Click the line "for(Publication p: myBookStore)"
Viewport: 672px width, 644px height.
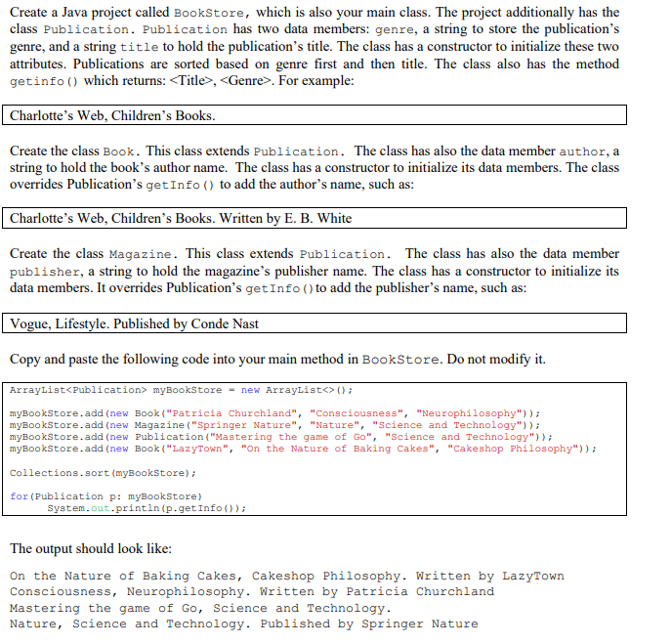105,496
